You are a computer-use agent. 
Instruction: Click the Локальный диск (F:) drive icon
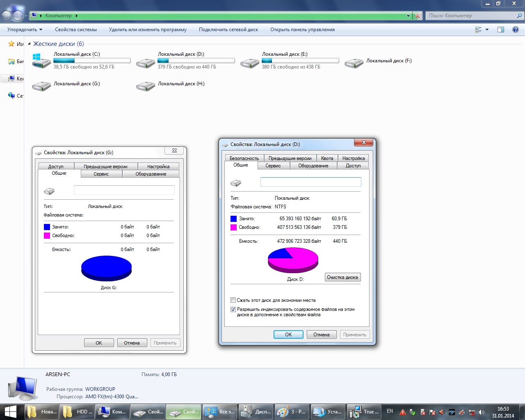(354, 62)
